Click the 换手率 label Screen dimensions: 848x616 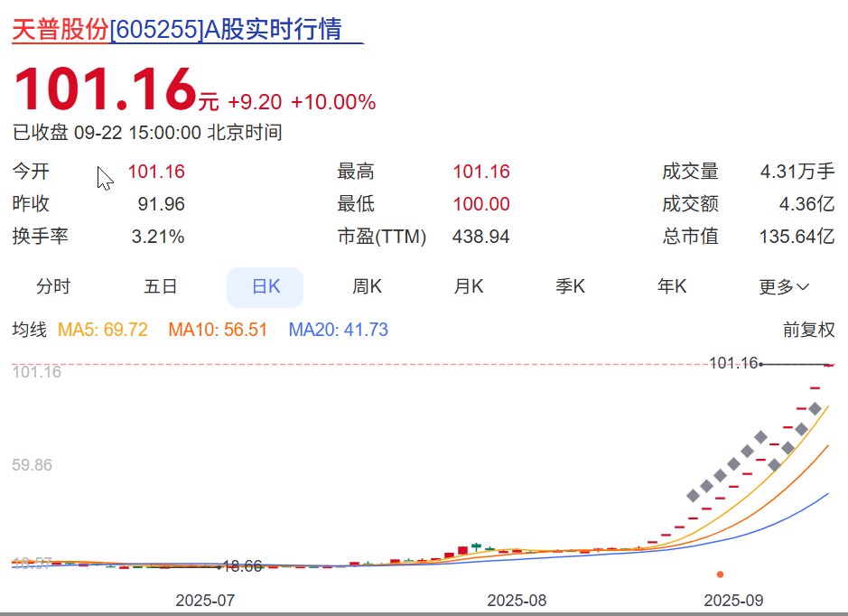coord(40,237)
